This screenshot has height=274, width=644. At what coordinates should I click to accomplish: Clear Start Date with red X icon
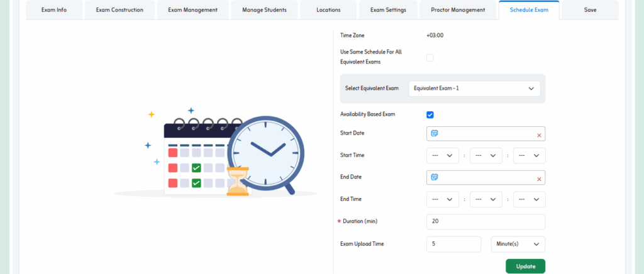click(x=538, y=134)
